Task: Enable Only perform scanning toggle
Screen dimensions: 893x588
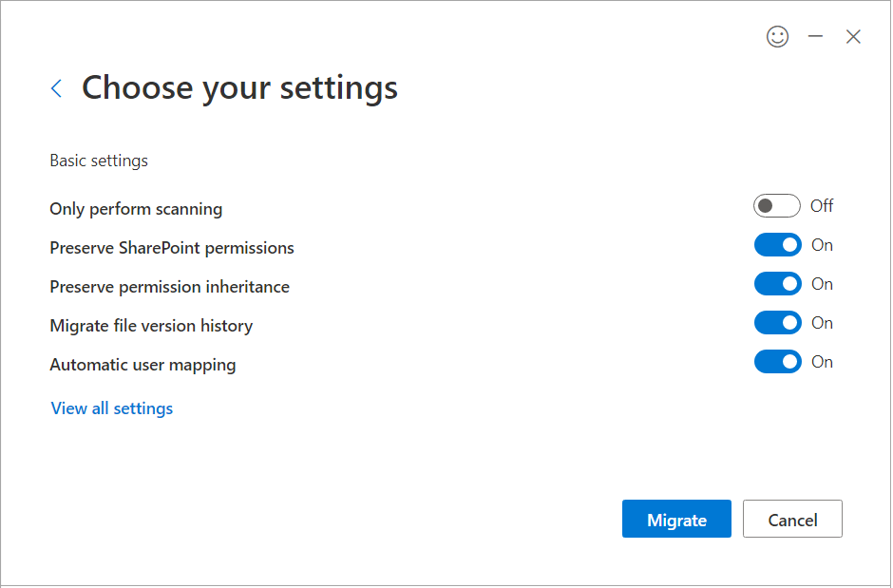Action: [x=776, y=206]
